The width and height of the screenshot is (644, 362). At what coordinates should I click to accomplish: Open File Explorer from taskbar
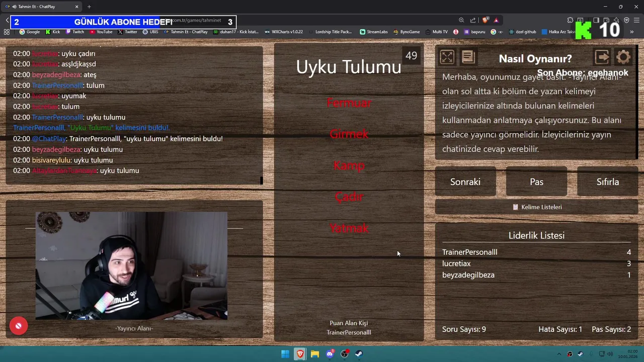pos(315,354)
